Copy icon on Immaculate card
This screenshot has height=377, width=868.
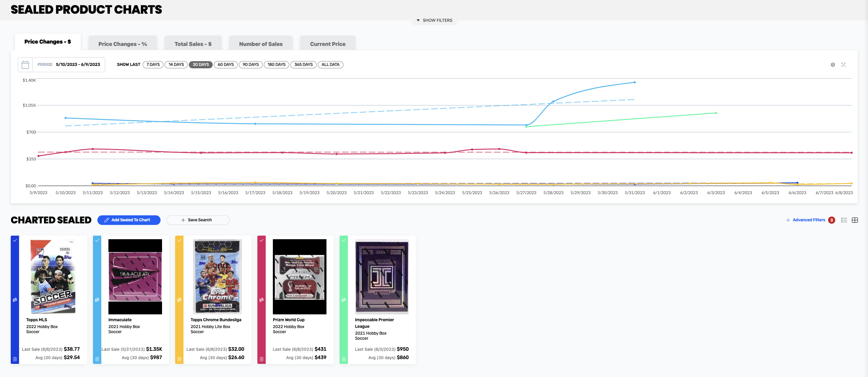click(x=97, y=300)
